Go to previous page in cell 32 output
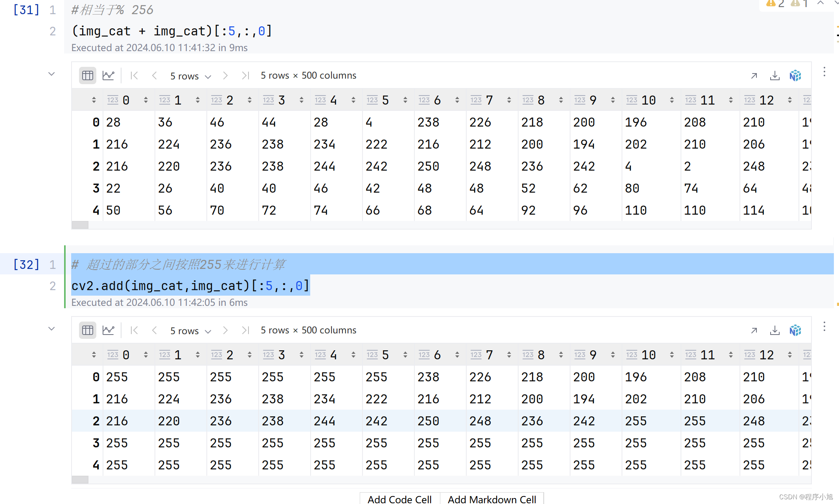The image size is (839, 504). (155, 330)
